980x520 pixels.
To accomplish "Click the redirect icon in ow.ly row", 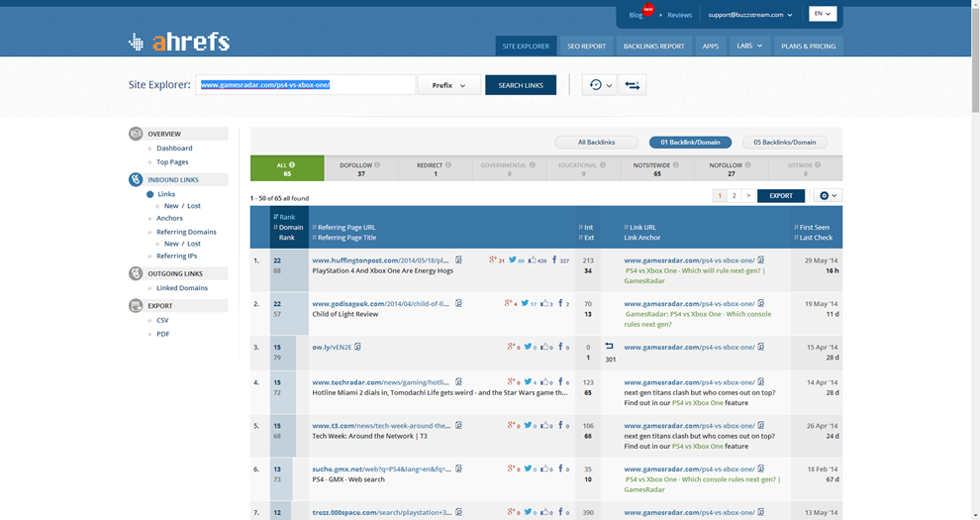I will pos(610,346).
